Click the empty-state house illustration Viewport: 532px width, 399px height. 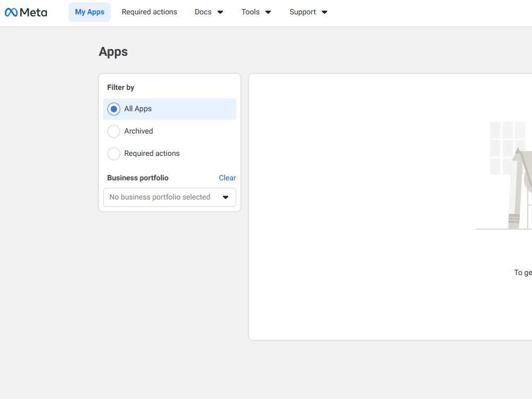[x=504, y=176]
